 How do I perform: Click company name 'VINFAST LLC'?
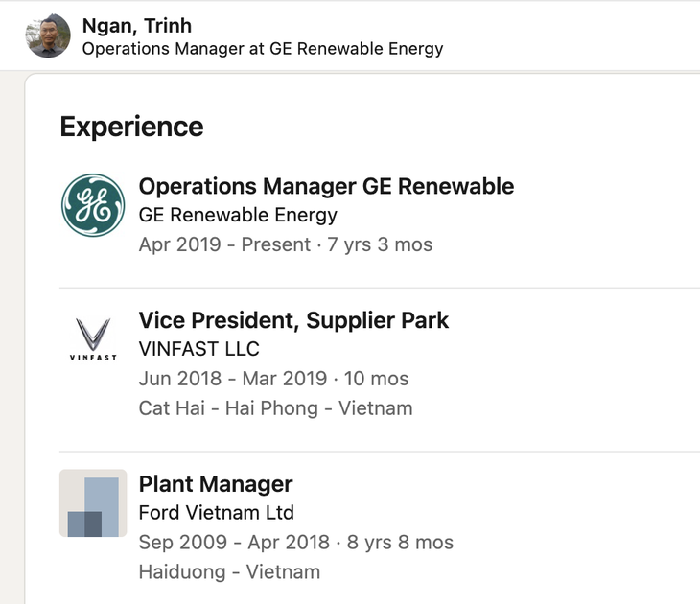(x=199, y=349)
